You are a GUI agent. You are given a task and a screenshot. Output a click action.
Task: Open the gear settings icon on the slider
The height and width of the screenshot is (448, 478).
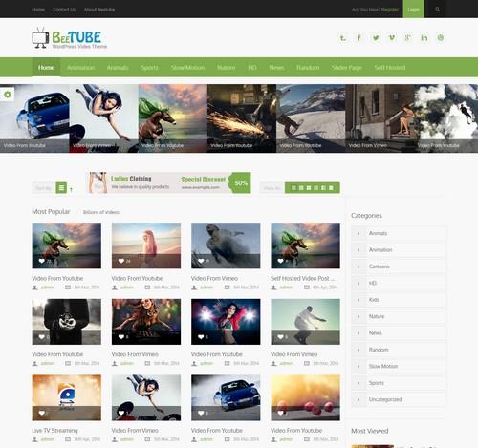point(8,95)
